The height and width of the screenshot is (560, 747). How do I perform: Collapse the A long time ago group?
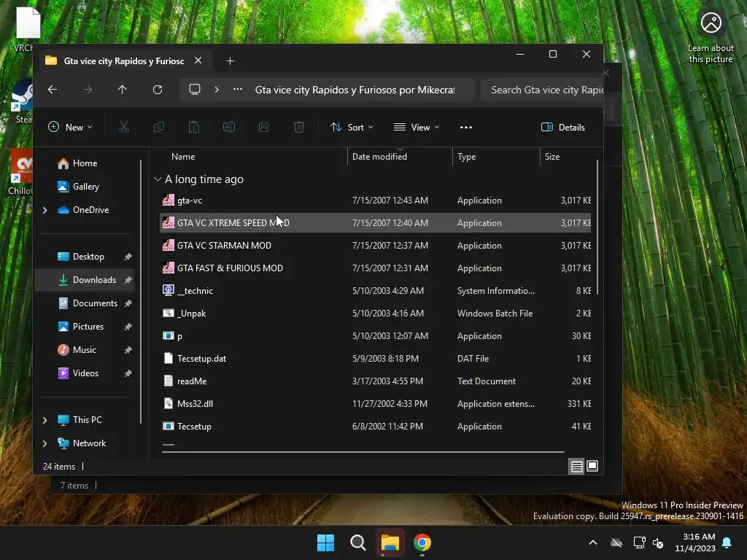(x=158, y=179)
